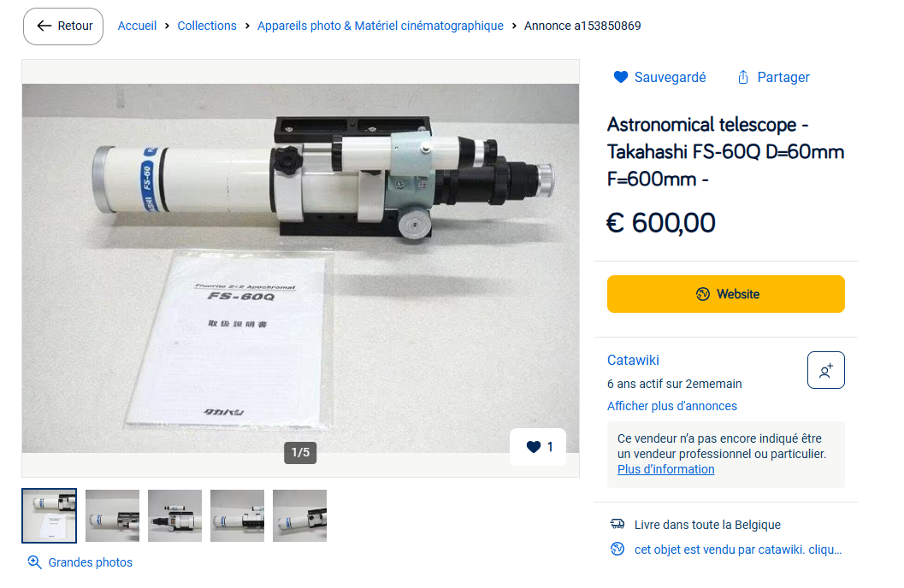
Task: Click Afficher plus d'annonces
Action: (672, 406)
